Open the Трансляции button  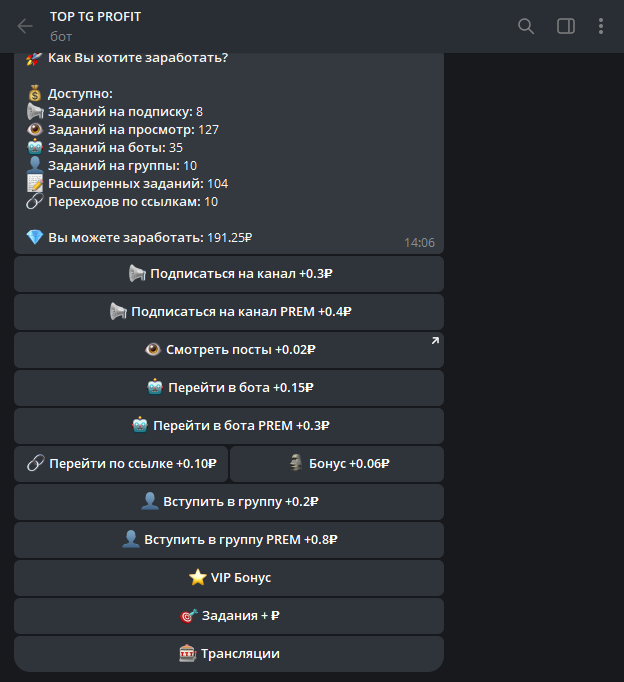[229, 654]
